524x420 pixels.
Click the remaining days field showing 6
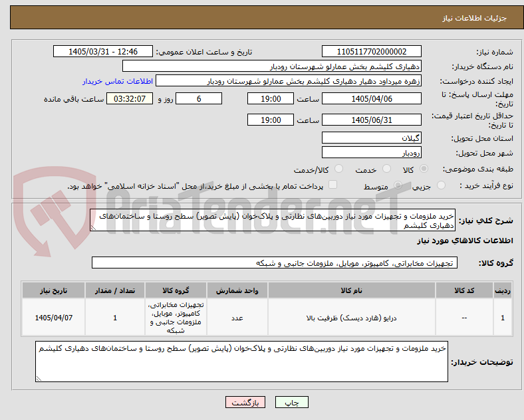coord(199,98)
